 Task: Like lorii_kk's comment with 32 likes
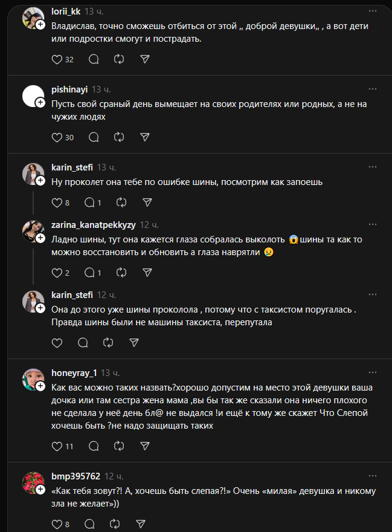click(x=57, y=59)
